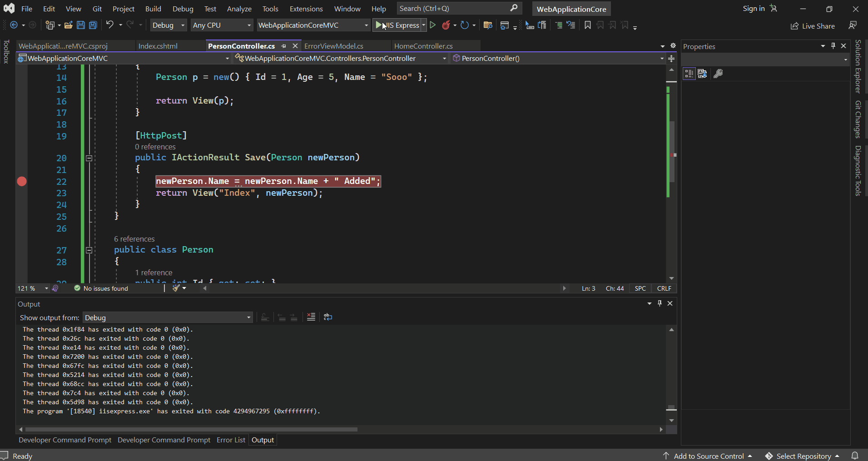Viewport: 868px width, 461px height.
Task: Start debugging with IIS Express
Action: (397, 25)
